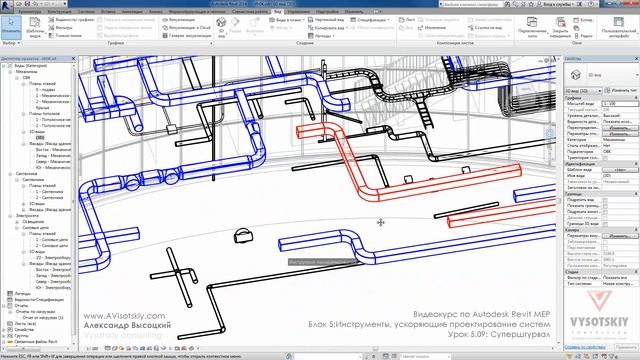Open Schedules (Спецификации) dropdown

point(370,20)
